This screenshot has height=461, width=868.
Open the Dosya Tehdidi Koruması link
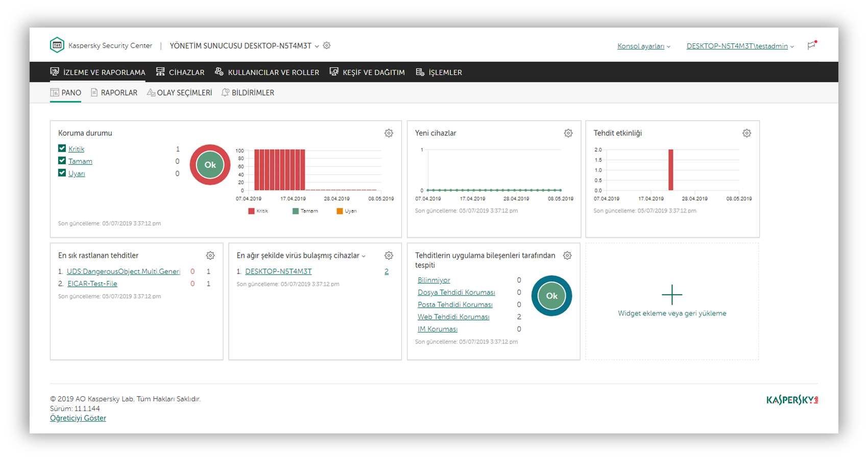click(456, 293)
